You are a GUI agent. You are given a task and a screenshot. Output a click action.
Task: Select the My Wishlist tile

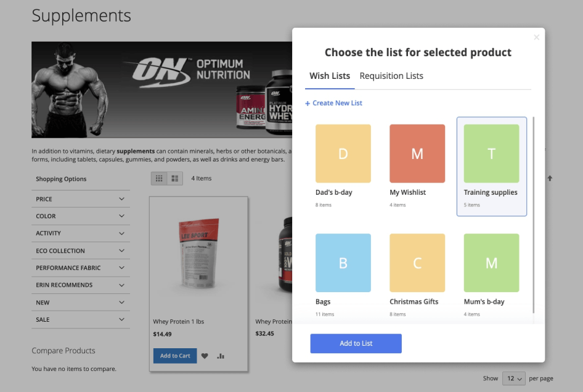pyautogui.click(x=417, y=153)
